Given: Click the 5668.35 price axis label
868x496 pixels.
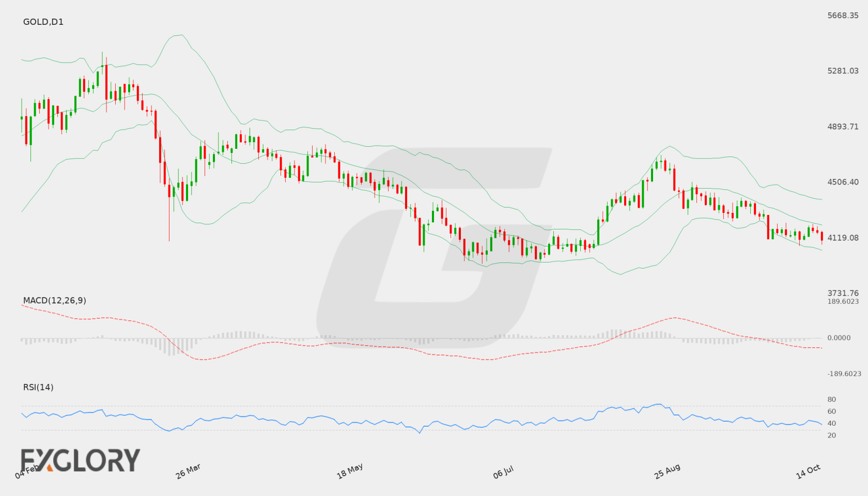Looking at the screenshot, I should click(843, 16).
